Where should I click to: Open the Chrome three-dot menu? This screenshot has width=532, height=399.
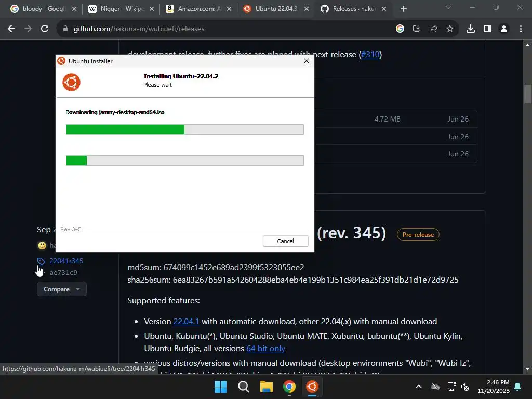coord(521,29)
